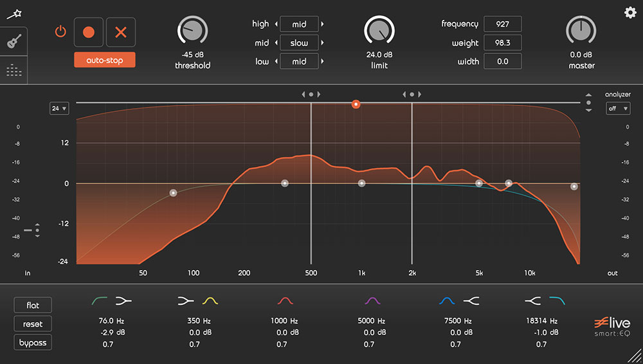Toggle the orange power button

click(60, 32)
